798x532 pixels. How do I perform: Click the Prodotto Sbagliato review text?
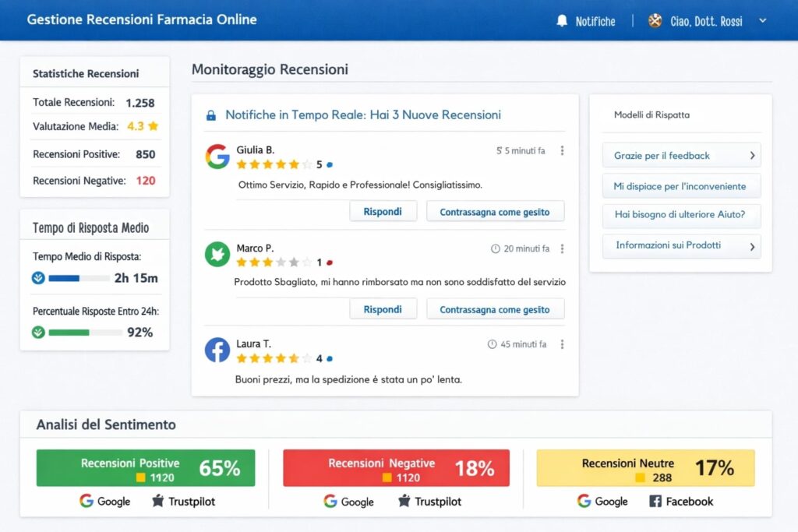pos(400,282)
